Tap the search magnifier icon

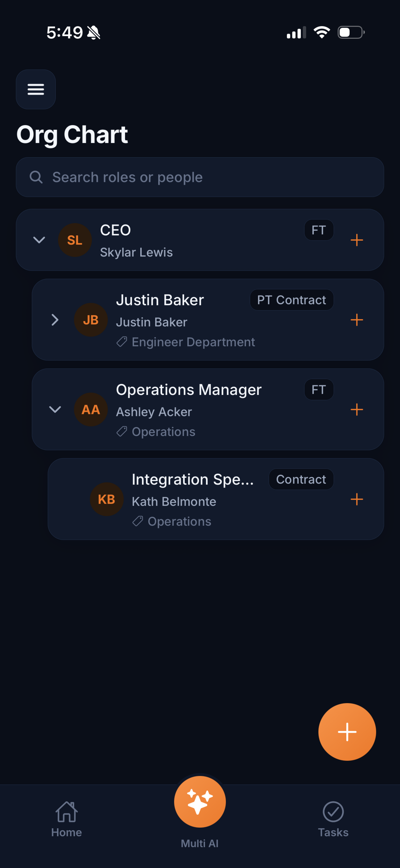(36, 177)
